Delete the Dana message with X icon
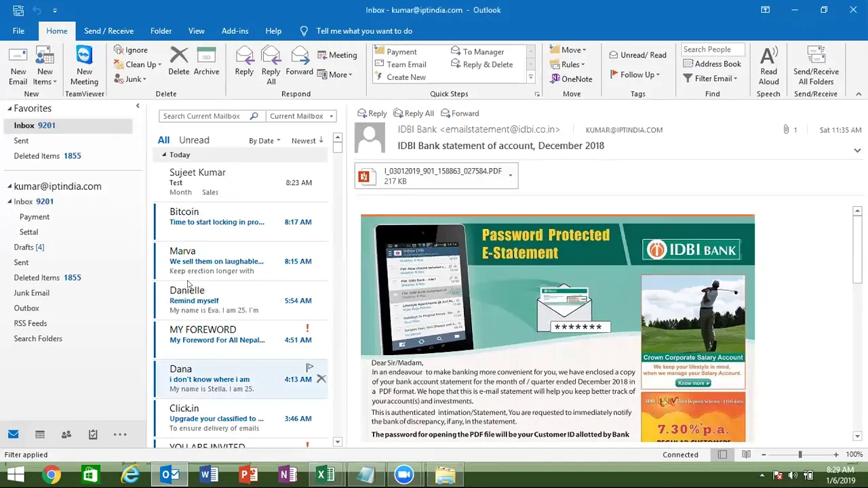868x488 pixels. (321, 379)
